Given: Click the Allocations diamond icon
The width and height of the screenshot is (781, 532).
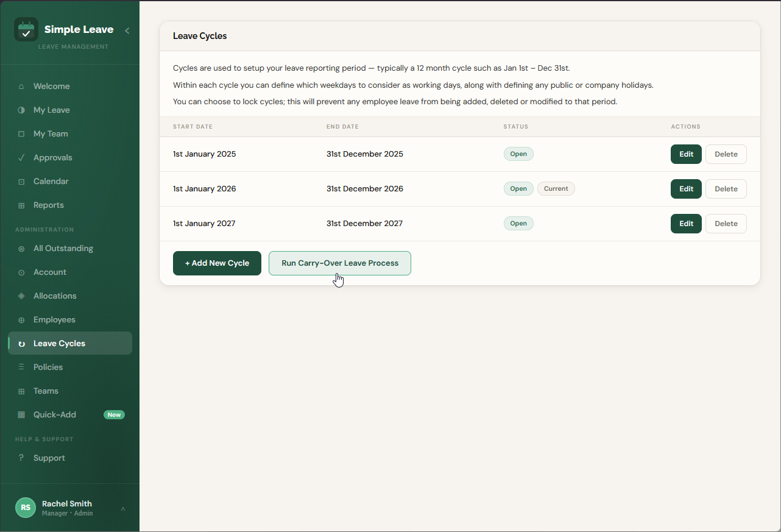Looking at the screenshot, I should [x=21, y=296].
